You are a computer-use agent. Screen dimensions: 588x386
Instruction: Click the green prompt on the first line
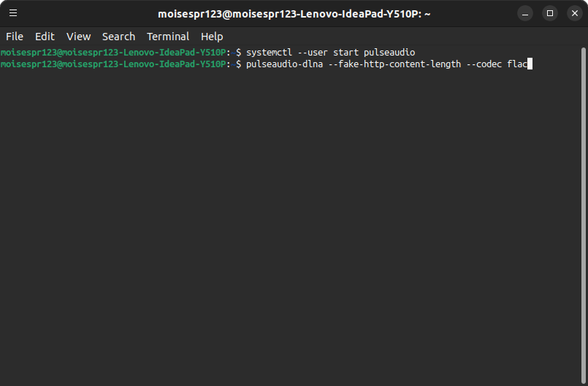click(x=113, y=53)
